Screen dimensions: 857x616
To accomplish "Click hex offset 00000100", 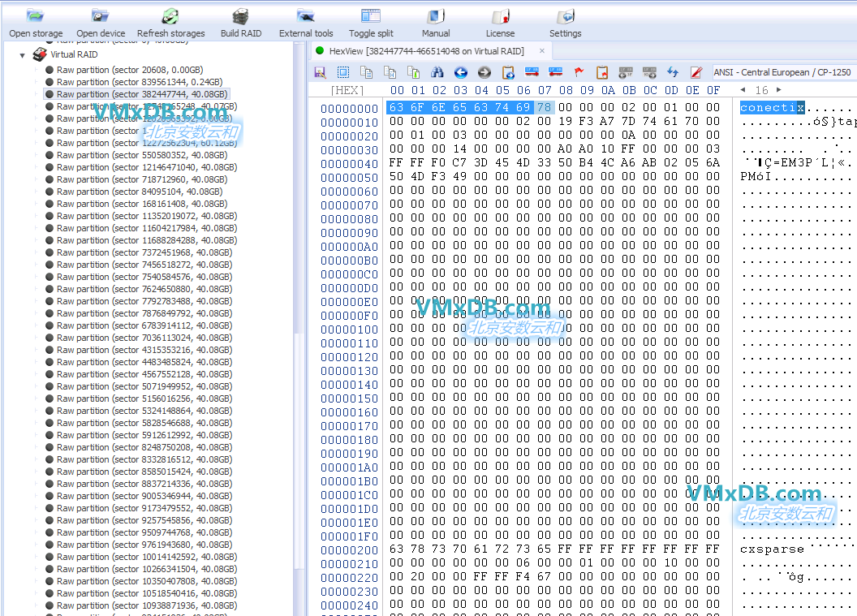I will (x=349, y=329).
